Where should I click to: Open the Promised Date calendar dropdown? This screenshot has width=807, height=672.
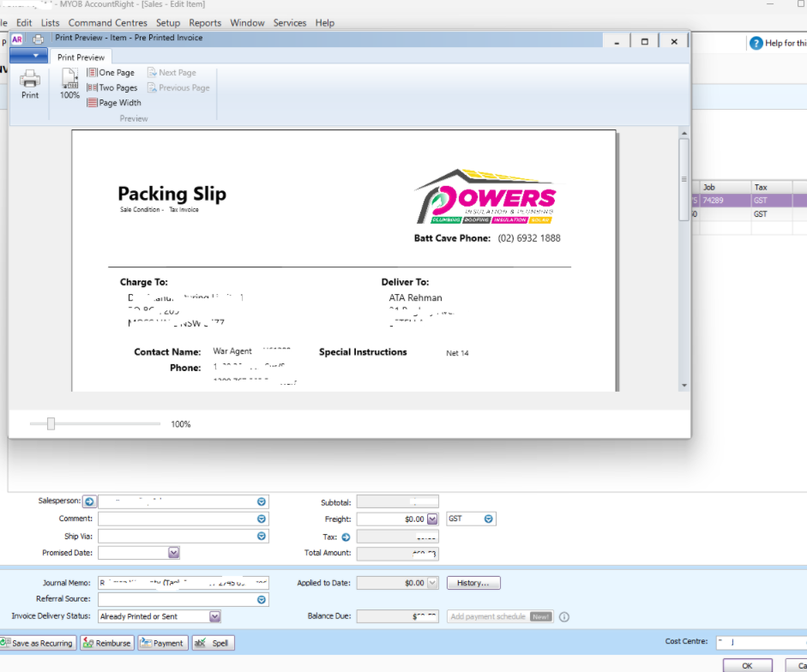click(174, 553)
